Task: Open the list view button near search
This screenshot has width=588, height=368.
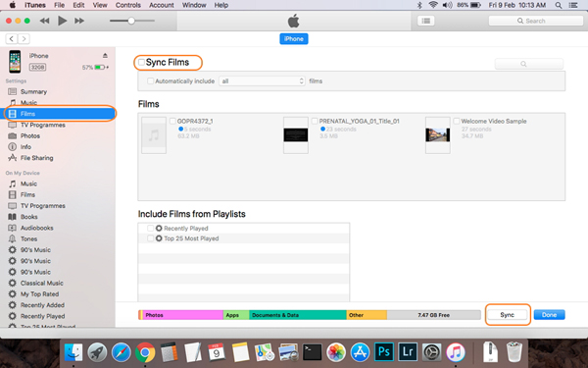Action: (426, 21)
